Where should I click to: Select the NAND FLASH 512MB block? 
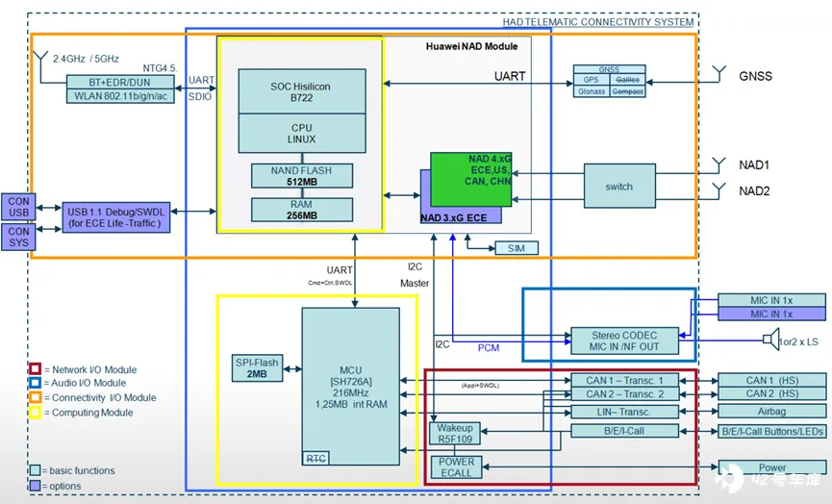click(x=302, y=176)
